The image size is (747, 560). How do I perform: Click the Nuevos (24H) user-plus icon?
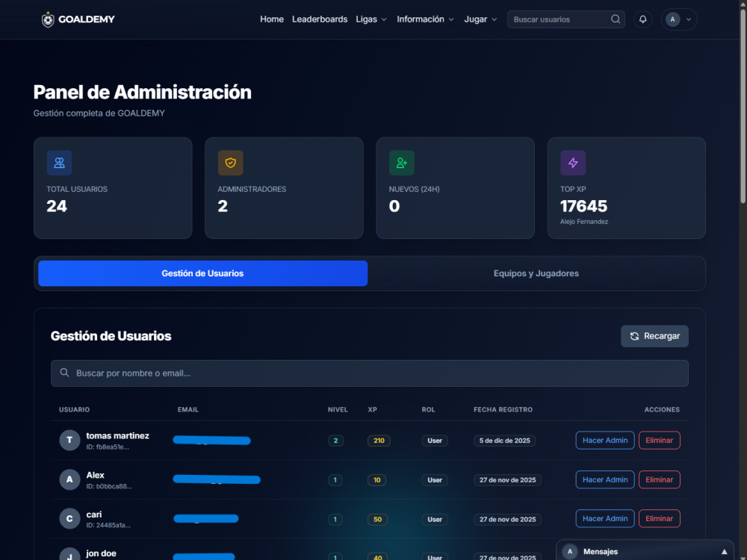tap(402, 163)
